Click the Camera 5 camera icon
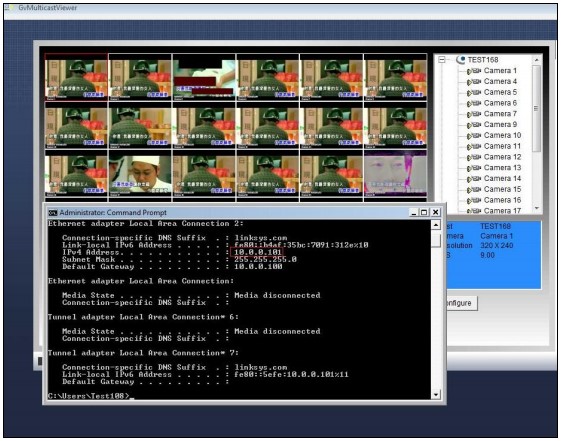 coord(474,93)
